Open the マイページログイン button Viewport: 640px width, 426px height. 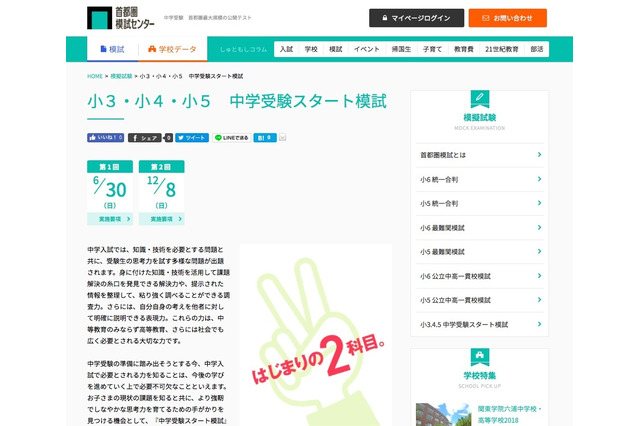416,18
